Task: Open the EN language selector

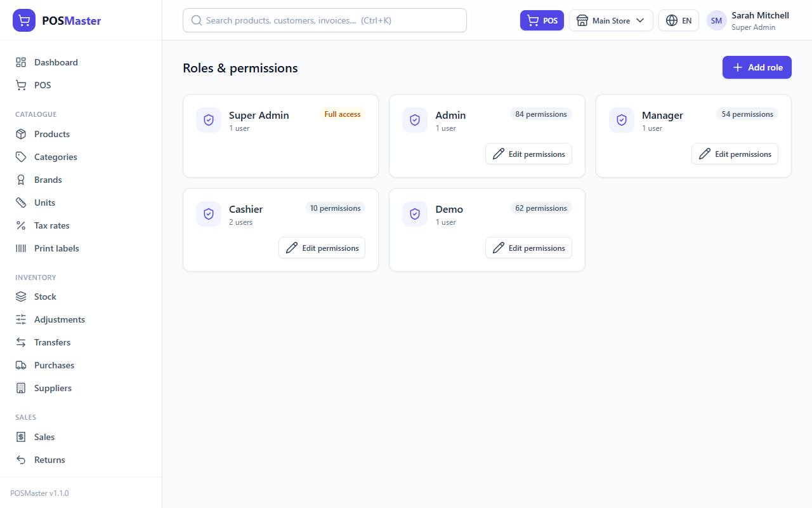Action: [x=679, y=20]
